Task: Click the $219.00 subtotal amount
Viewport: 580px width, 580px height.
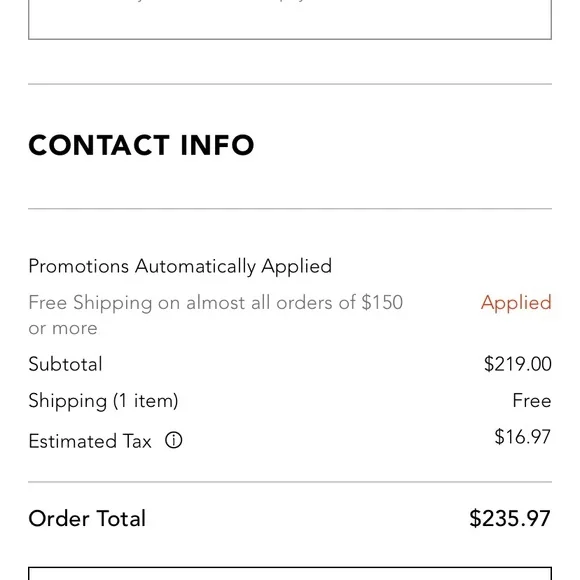Action: pos(517,364)
